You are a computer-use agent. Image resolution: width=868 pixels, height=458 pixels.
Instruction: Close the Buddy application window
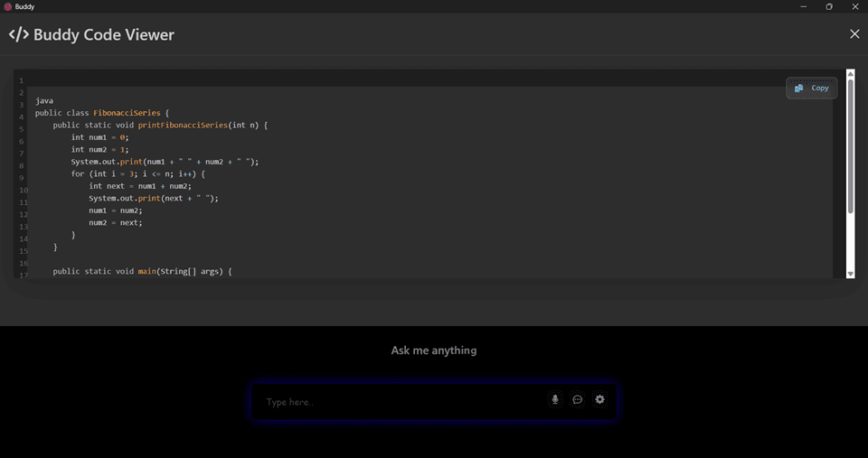(854, 6)
